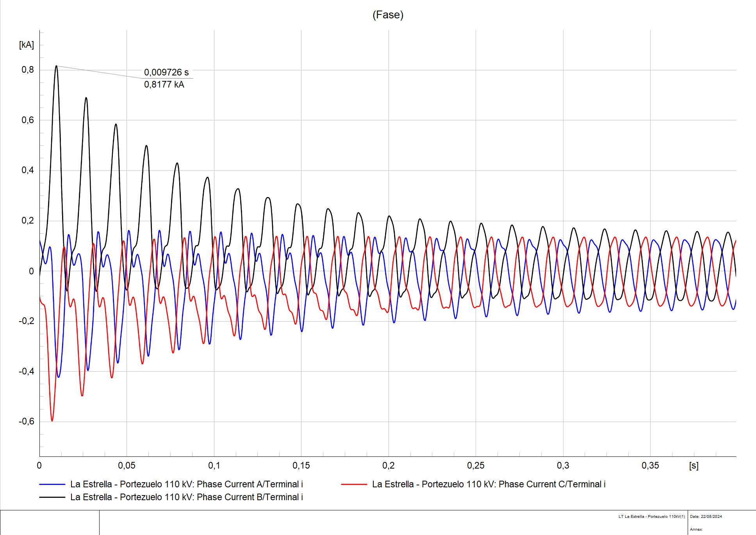
Task: Click the -0,6 y-axis tick label
Action: 27,421
